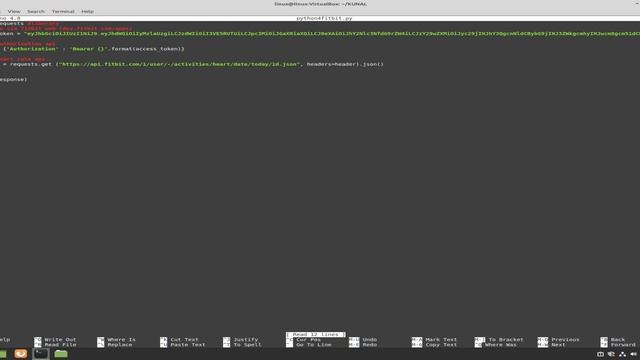Click the "Replace" shortcut label
640x360 pixels.
(x=120, y=345)
